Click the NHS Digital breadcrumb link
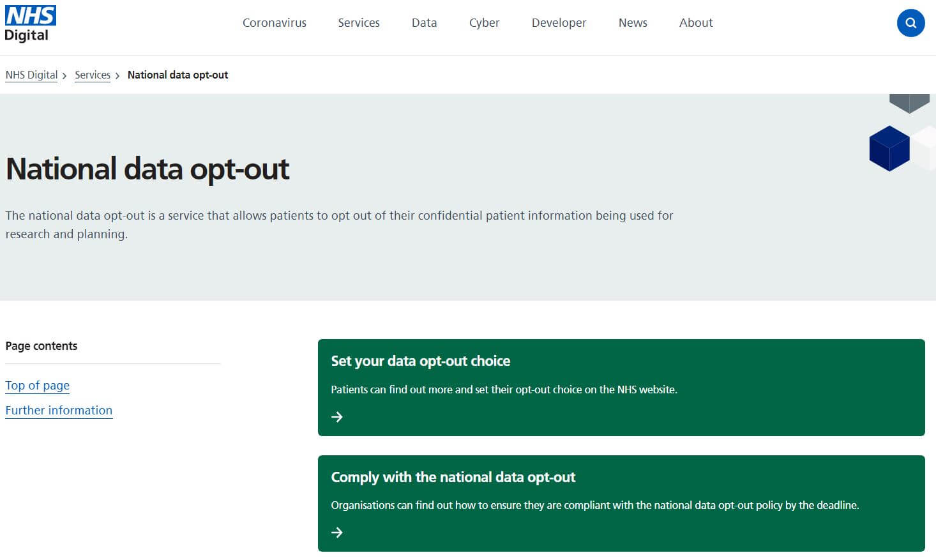Screen dimensions: 936x560 [x=31, y=75]
